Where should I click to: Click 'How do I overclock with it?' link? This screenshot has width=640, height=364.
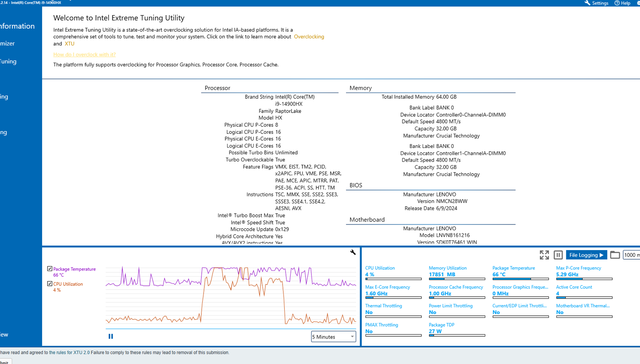pos(84,54)
